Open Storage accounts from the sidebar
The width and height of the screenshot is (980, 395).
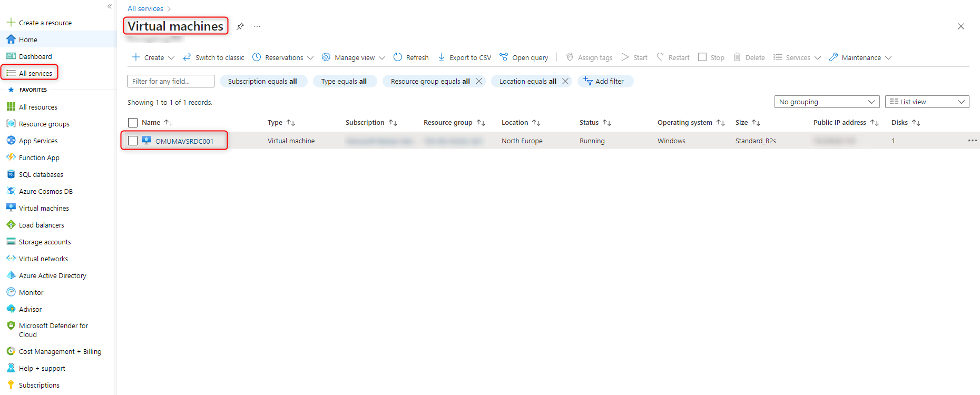pos(45,242)
